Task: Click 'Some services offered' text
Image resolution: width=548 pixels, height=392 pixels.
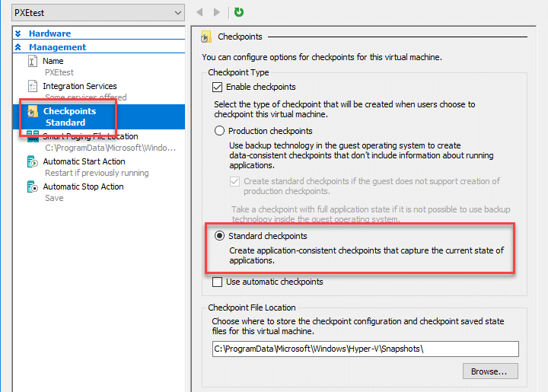Action: coord(85,97)
